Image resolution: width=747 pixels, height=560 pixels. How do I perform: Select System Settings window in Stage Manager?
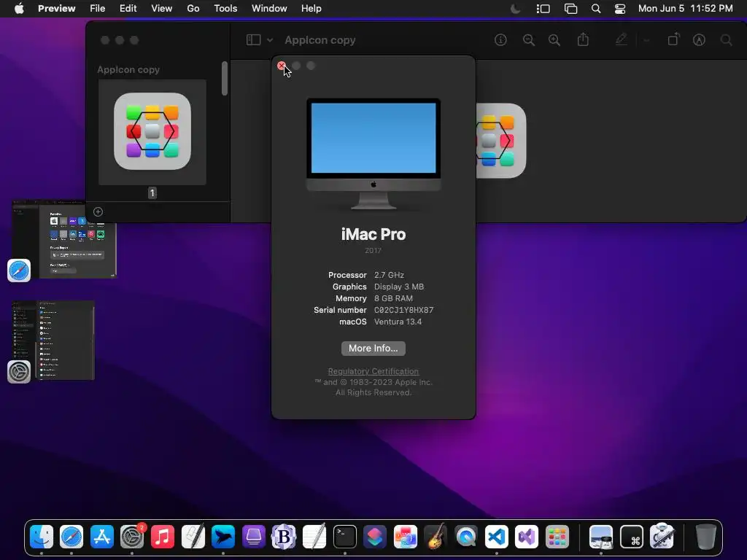tap(53, 341)
